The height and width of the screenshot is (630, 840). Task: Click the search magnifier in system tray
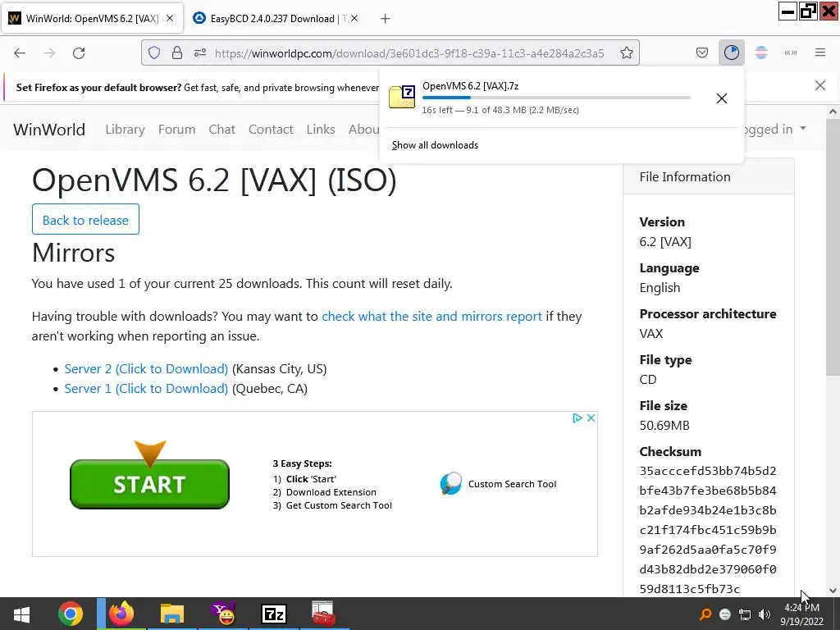click(705, 614)
